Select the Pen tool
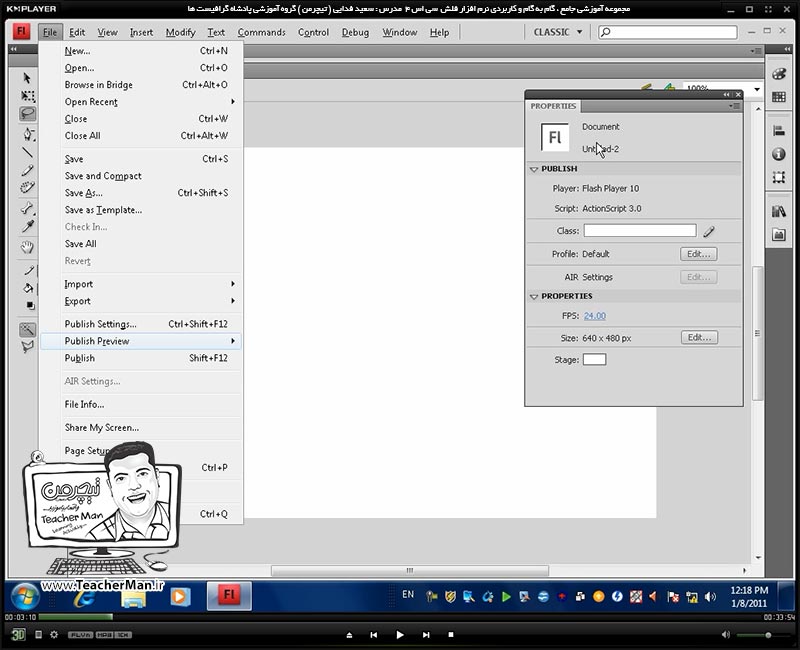 coord(28,134)
